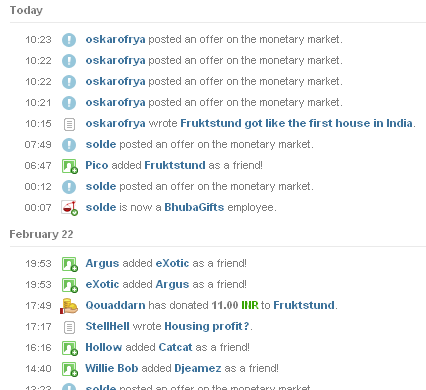426x390 pixels.
Task: Open Djeamez profile link
Action: [x=198, y=368]
